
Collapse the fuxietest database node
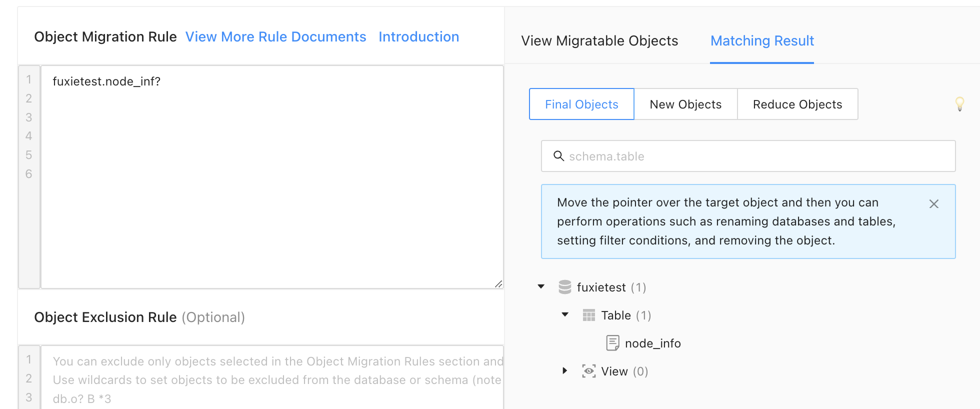(541, 286)
